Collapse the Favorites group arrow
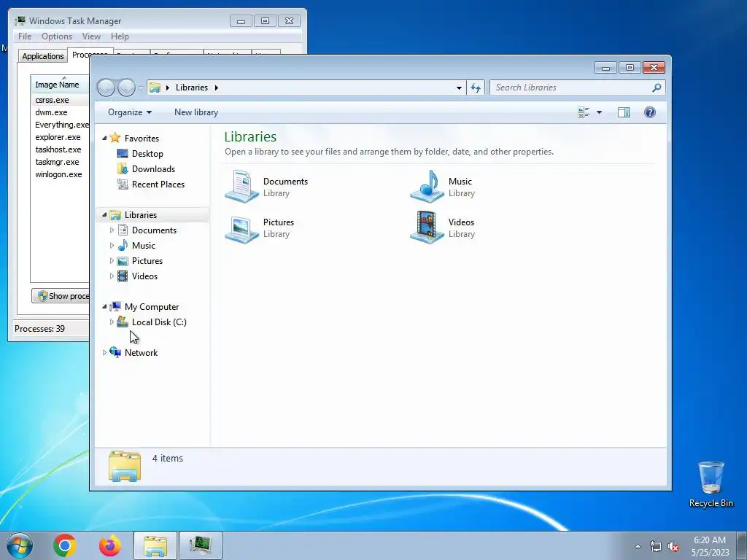The height and width of the screenshot is (560, 747). (x=104, y=138)
